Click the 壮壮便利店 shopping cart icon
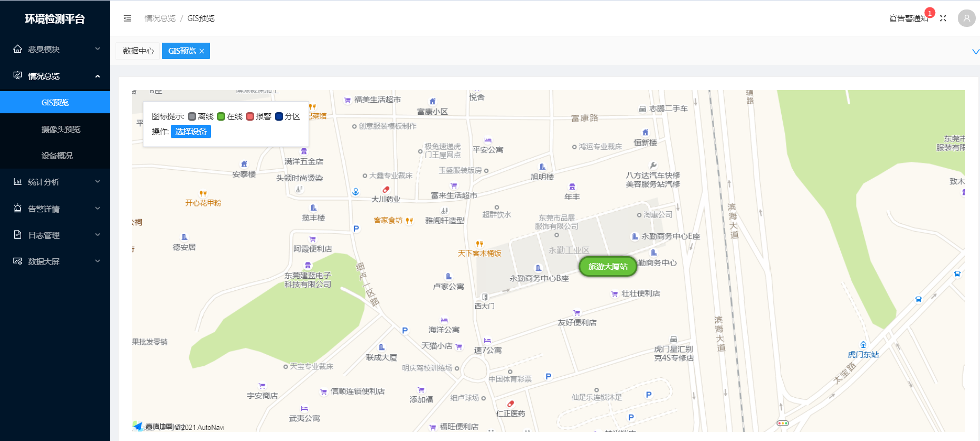The image size is (980, 441). click(614, 294)
